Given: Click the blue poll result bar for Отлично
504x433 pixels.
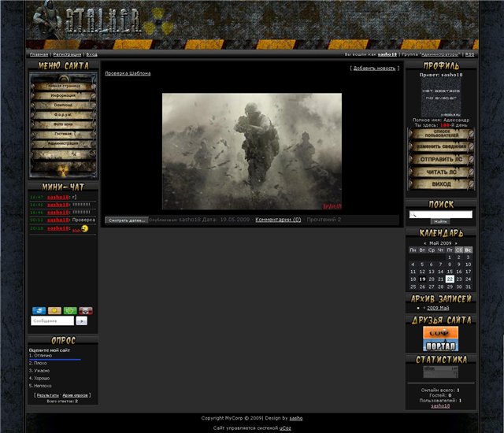Looking at the screenshot, I should (54, 360).
